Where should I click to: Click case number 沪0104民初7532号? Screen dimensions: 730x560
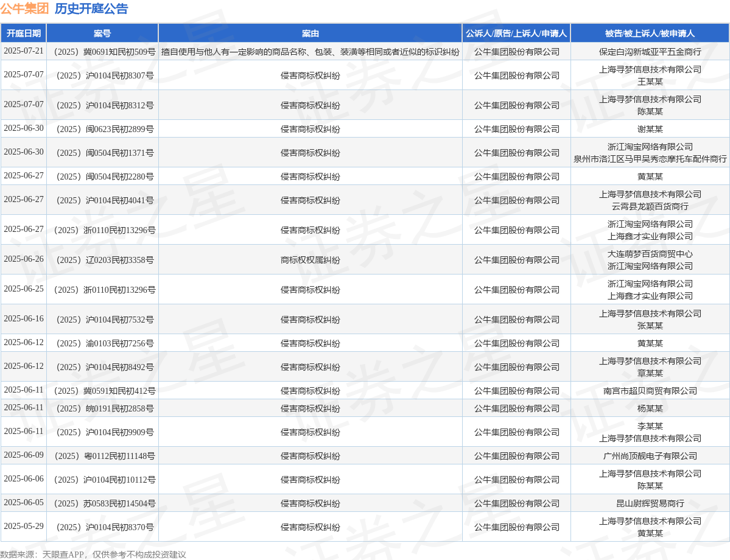pos(105,320)
